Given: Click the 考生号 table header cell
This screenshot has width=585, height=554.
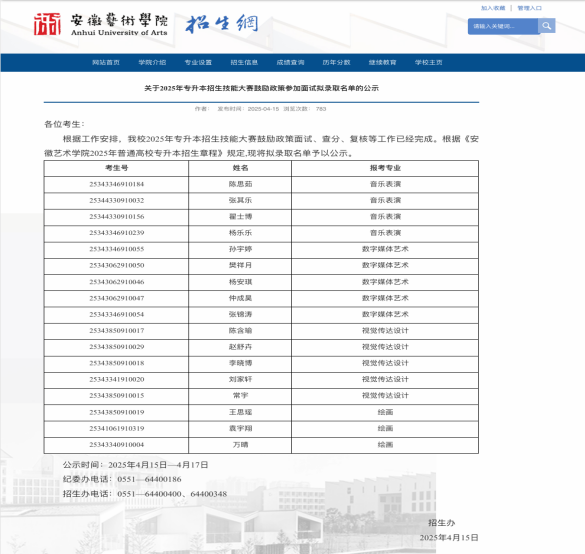Looking at the screenshot, I should coord(116,168).
